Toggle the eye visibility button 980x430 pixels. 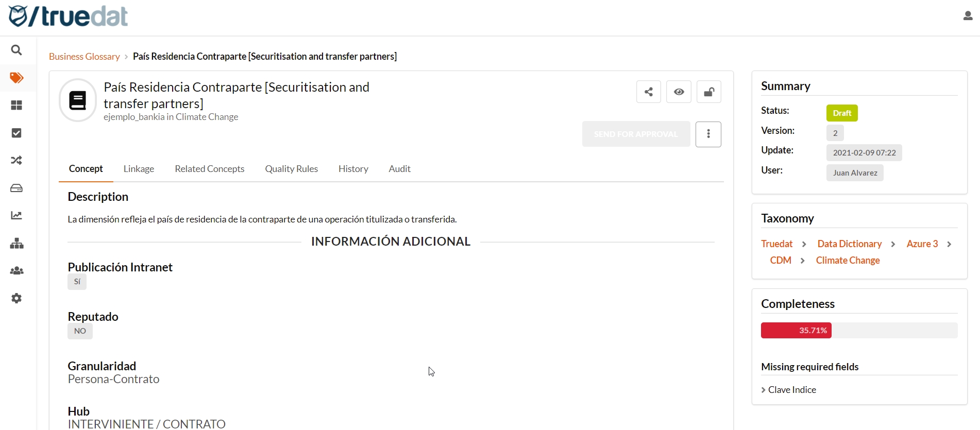click(x=679, y=92)
